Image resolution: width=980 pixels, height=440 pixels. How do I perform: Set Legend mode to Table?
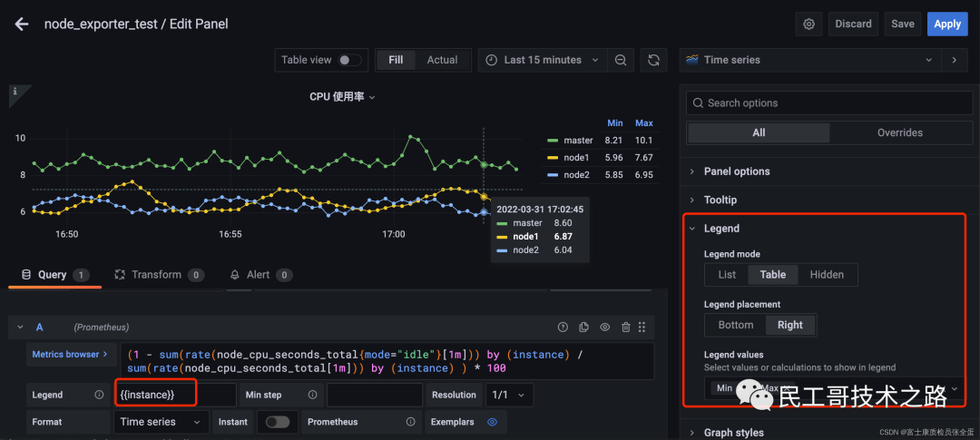(772, 274)
